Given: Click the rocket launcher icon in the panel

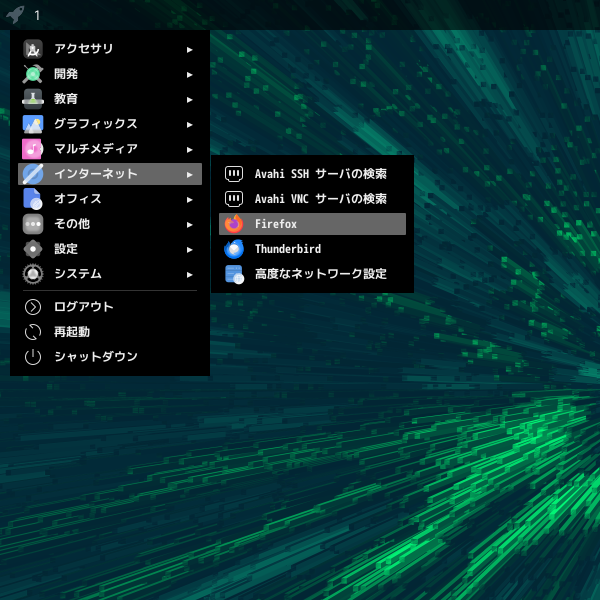Looking at the screenshot, I should [x=14, y=15].
